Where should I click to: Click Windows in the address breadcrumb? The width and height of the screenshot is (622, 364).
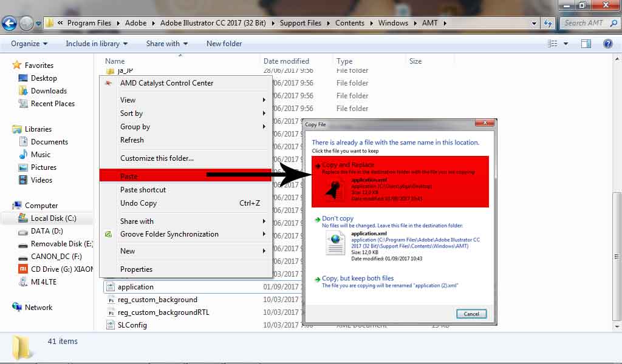(x=393, y=23)
